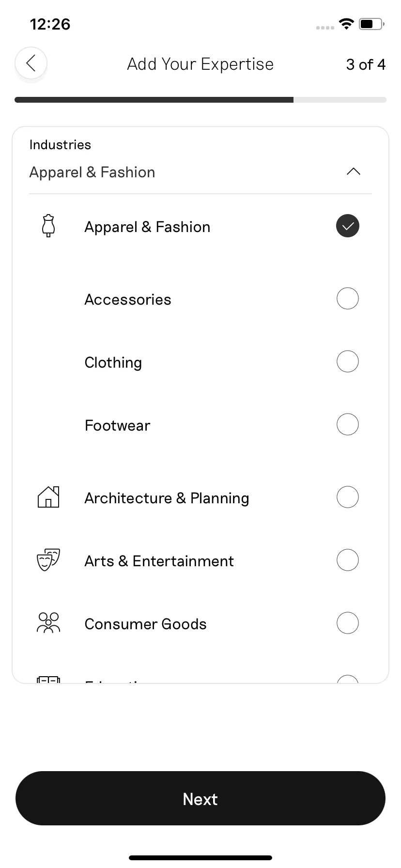Tap the Next button
Viewport: 401px width, 868px height.
[x=200, y=799]
